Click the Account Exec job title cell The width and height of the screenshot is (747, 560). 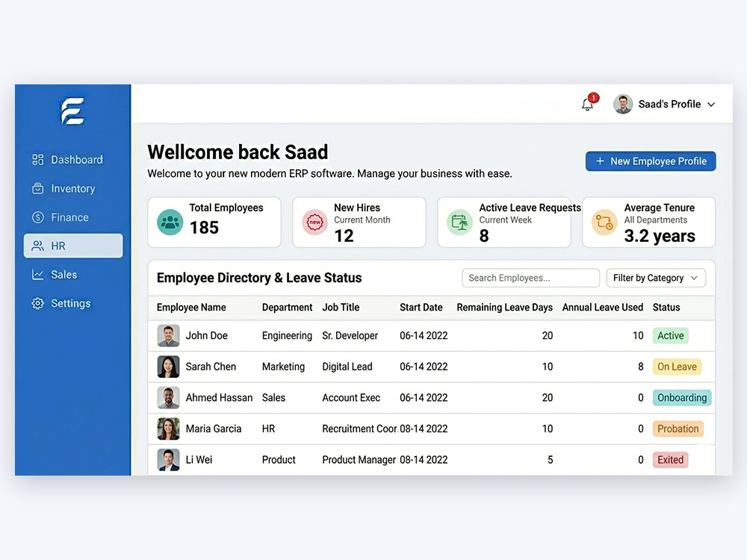(x=351, y=398)
